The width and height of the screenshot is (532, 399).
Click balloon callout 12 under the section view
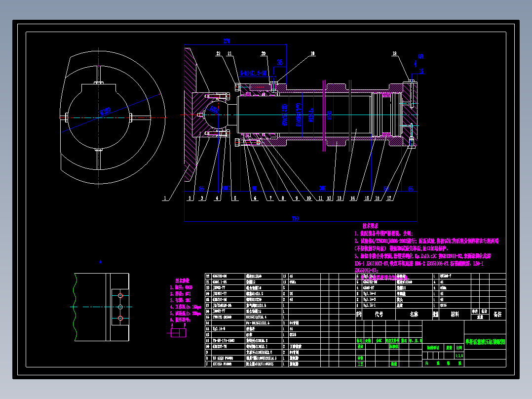coord(329,199)
